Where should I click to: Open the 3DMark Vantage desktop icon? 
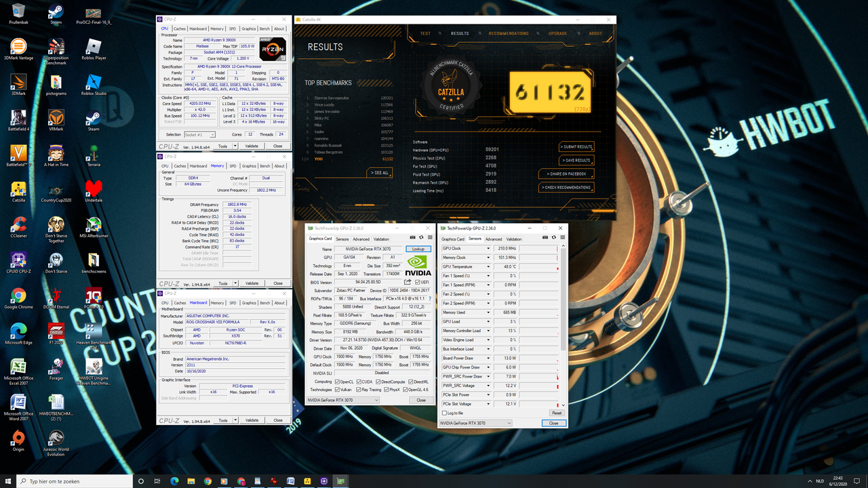tap(18, 50)
